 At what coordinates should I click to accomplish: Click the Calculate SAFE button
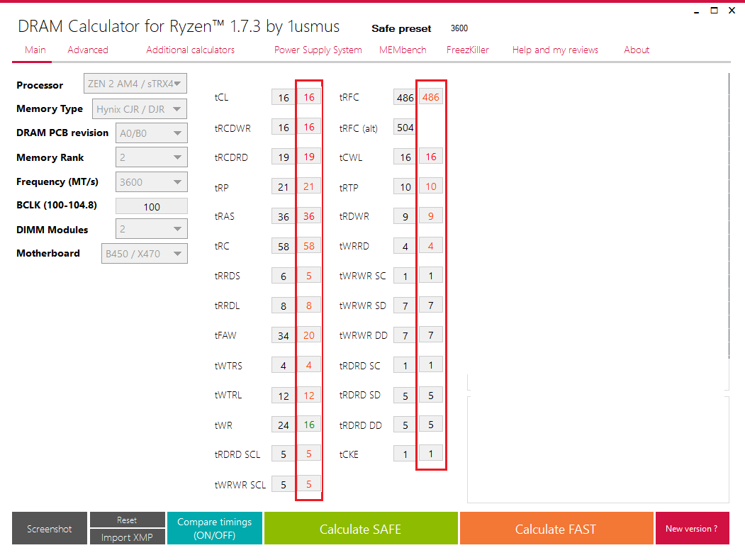click(361, 528)
